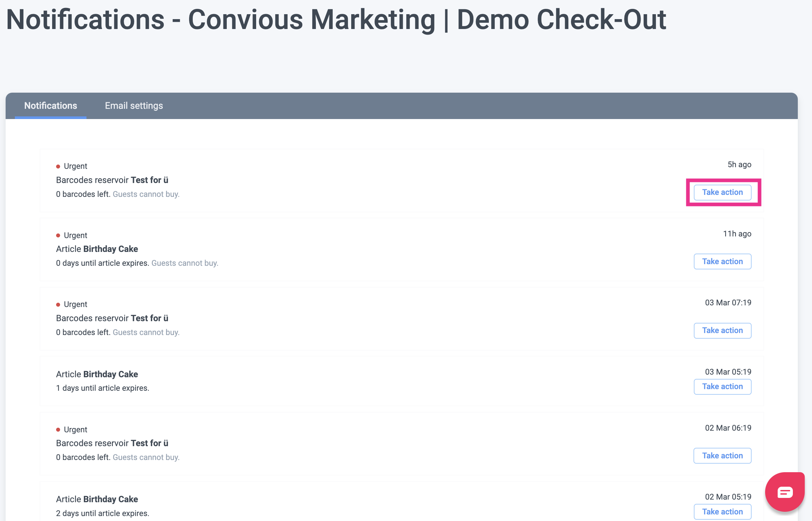Open Birthday Cake article expiring in 1 days
812x521 pixels.
111,374
